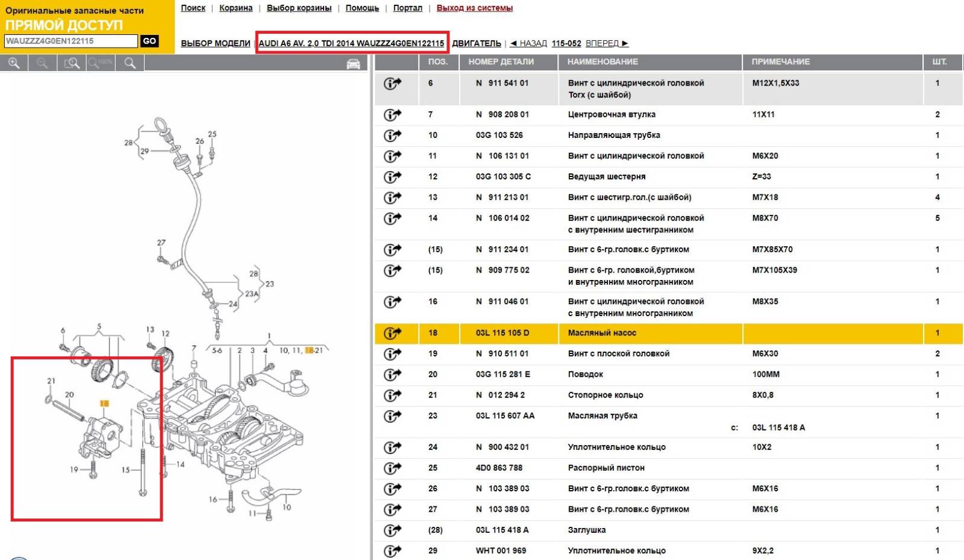
Task: Go to Портал
Action: click(x=408, y=8)
